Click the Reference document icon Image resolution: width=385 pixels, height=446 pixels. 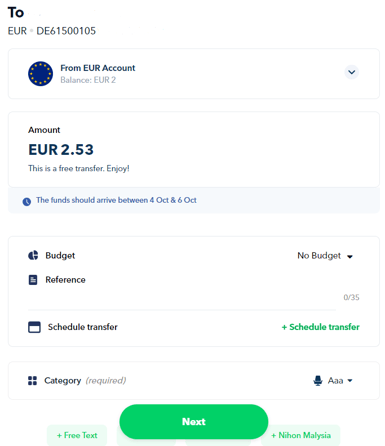(33, 280)
